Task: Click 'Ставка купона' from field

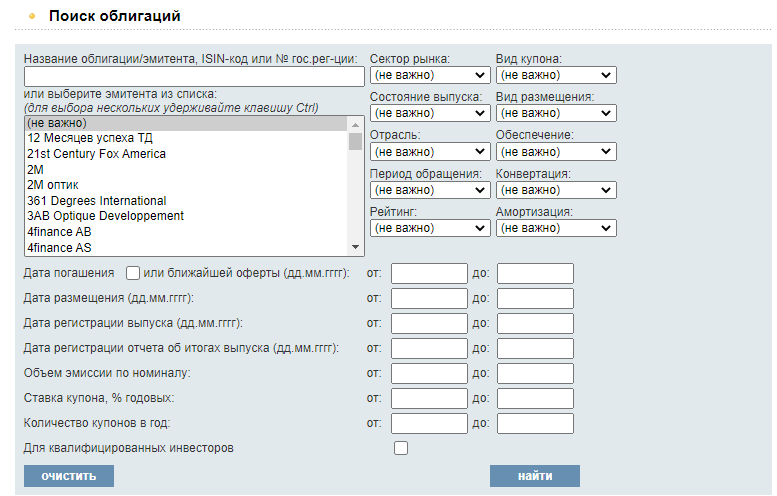Action: pos(429,398)
